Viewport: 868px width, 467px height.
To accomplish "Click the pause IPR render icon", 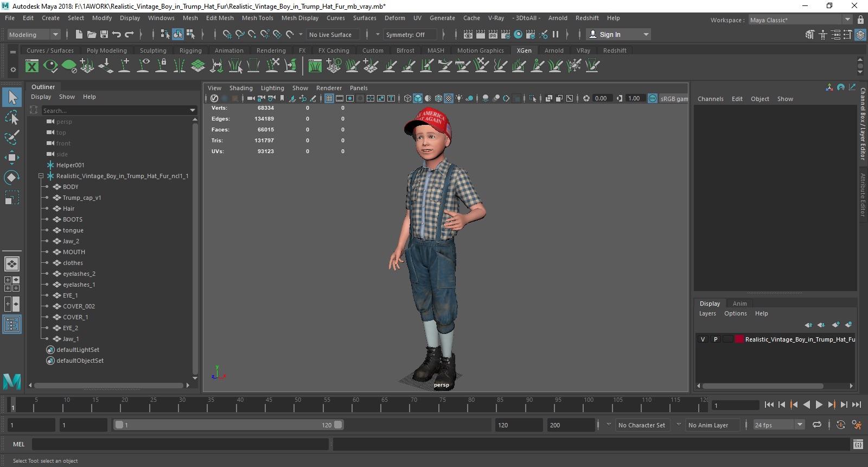I will (556, 34).
